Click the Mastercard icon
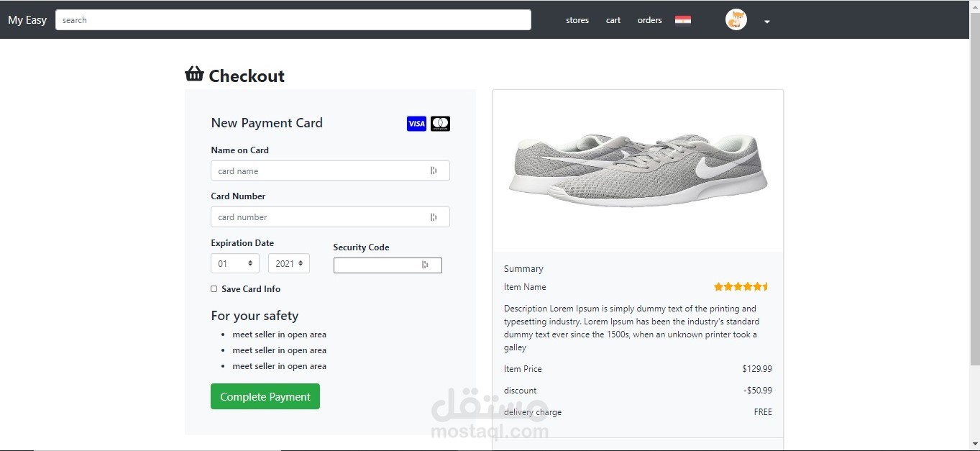This screenshot has width=980, height=451. 440,124
